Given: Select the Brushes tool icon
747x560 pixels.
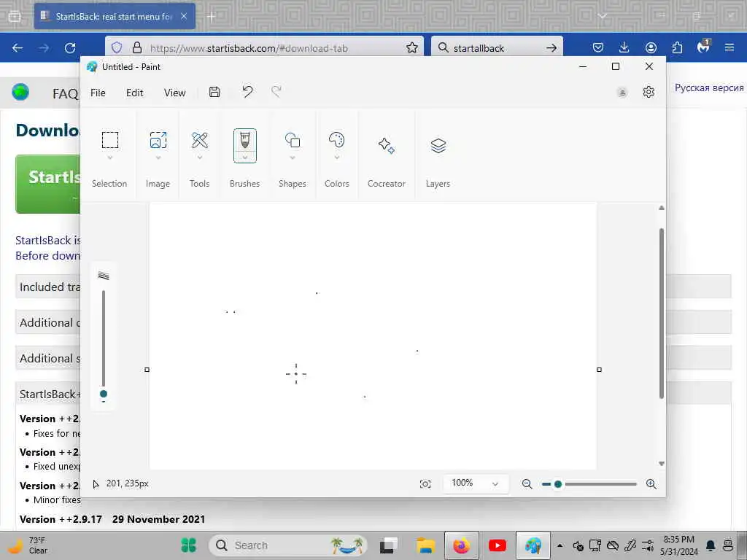Looking at the screenshot, I should tap(245, 140).
